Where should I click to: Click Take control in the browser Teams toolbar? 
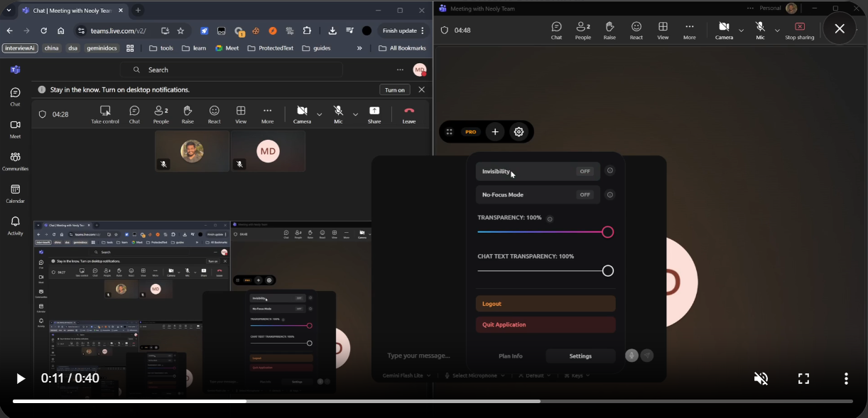tap(105, 114)
